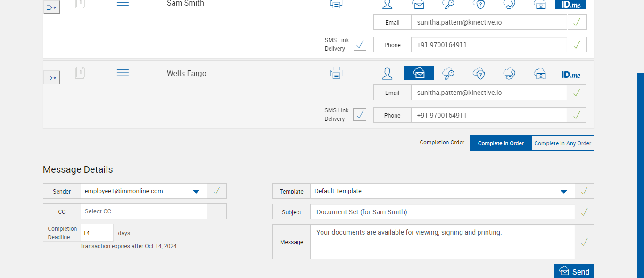This screenshot has width=644, height=278.
Task: Open the Sender email dropdown
Action: [x=196, y=191]
